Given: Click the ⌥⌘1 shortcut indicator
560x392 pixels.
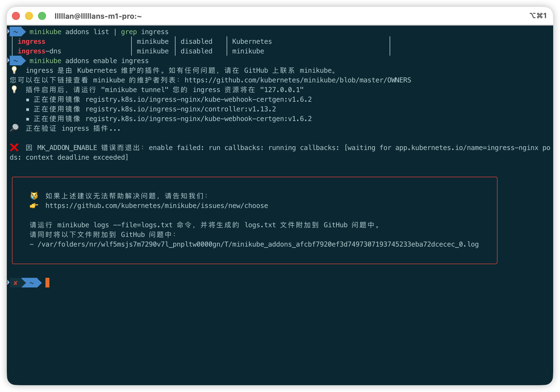Looking at the screenshot, I should click(538, 16).
